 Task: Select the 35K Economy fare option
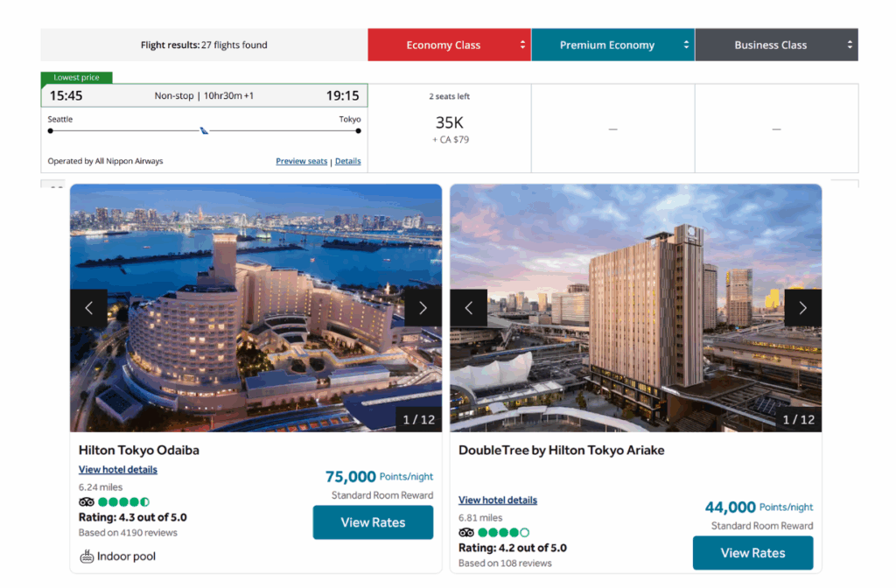449,128
